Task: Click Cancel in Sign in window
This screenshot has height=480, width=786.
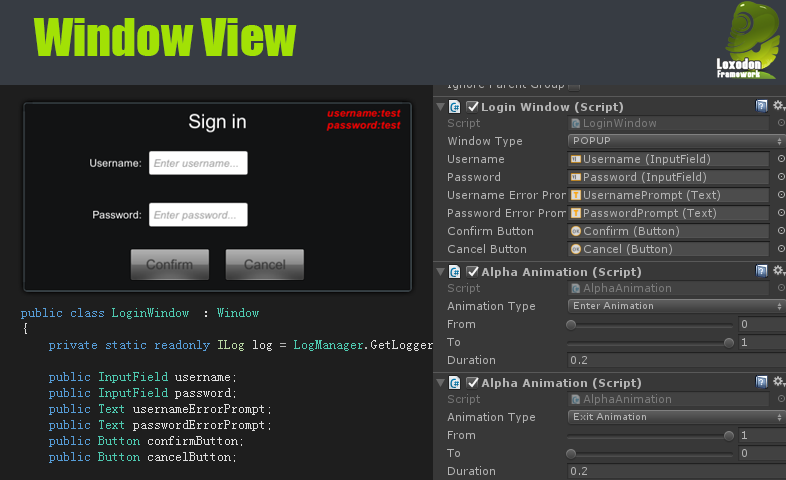Action: click(265, 265)
